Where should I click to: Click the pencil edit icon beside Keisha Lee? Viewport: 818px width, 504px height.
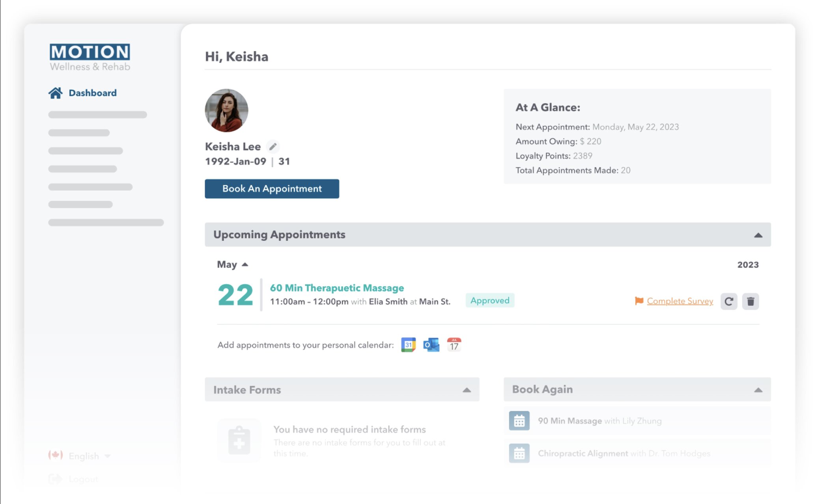pos(273,147)
